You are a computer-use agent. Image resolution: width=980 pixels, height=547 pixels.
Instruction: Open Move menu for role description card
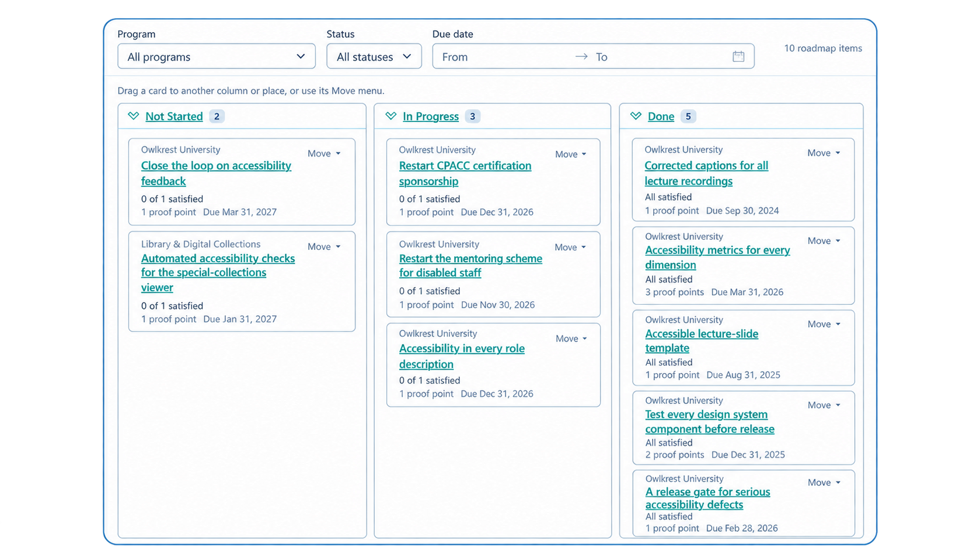point(571,339)
